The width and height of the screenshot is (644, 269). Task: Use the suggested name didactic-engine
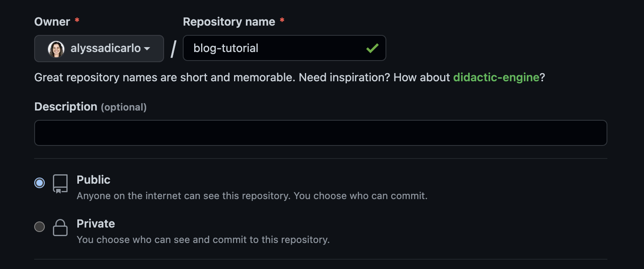(496, 77)
